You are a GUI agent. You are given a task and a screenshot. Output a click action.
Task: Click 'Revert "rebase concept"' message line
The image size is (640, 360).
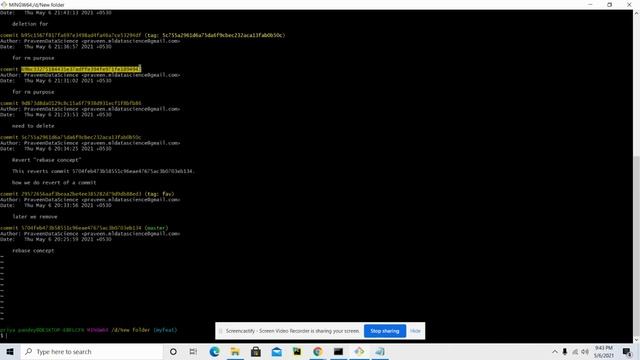(47, 160)
